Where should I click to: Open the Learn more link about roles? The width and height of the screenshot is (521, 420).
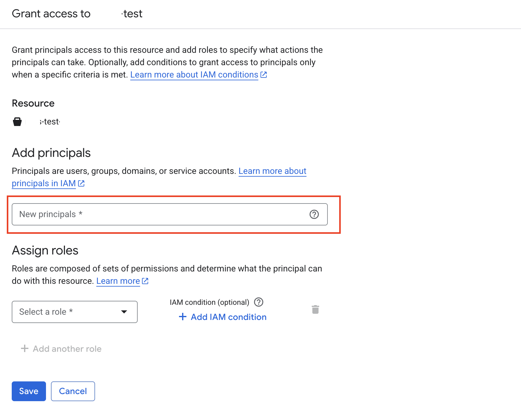click(x=118, y=281)
